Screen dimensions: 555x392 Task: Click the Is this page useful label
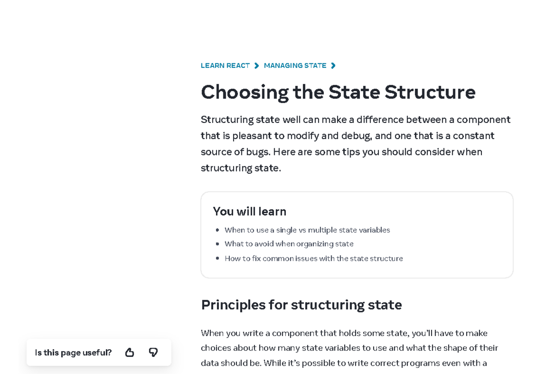pyautogui.click(x=73, y=352)
